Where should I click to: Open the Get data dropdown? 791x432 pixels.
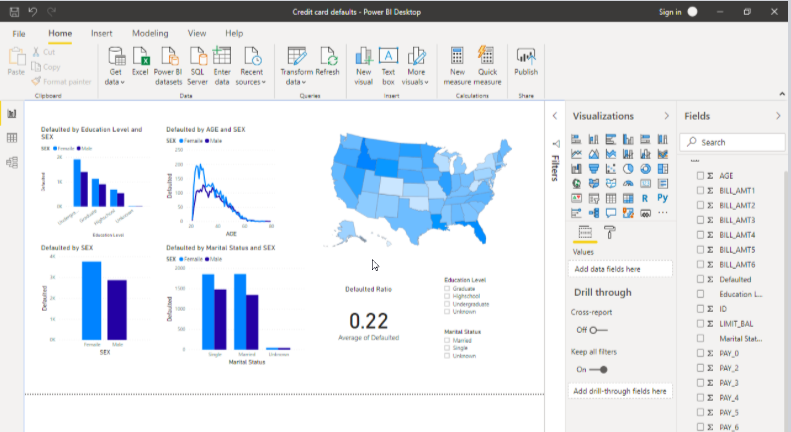[x=116, y=67]
